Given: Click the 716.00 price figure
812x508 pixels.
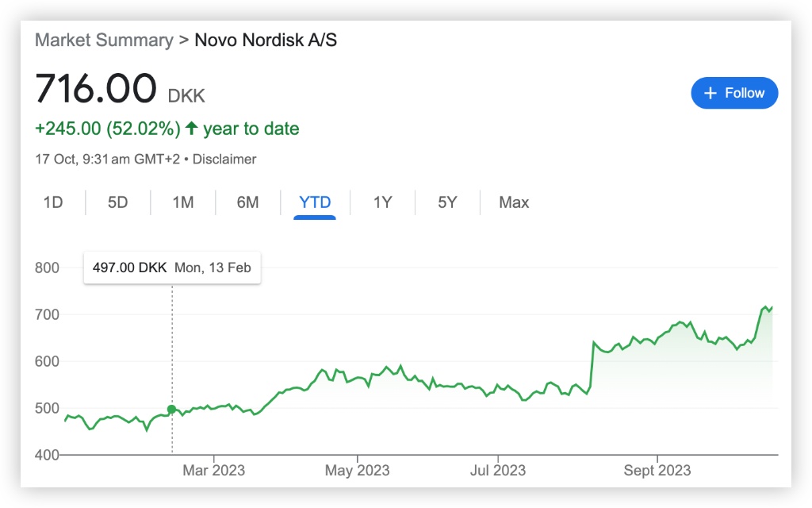Looking at the screenshot, I should point(96,88).
